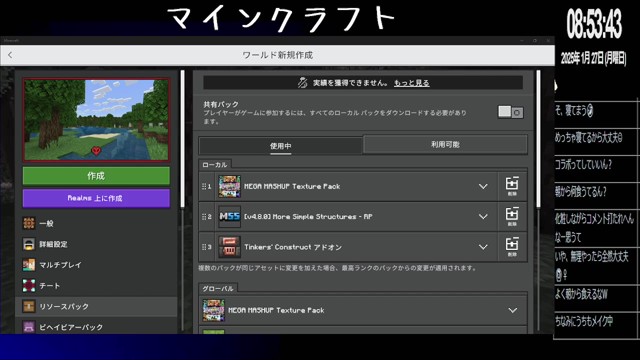The height and width of the screenshot is (360, 640).
Task: Open the チート section icon
Action: (x=29, y=286)
